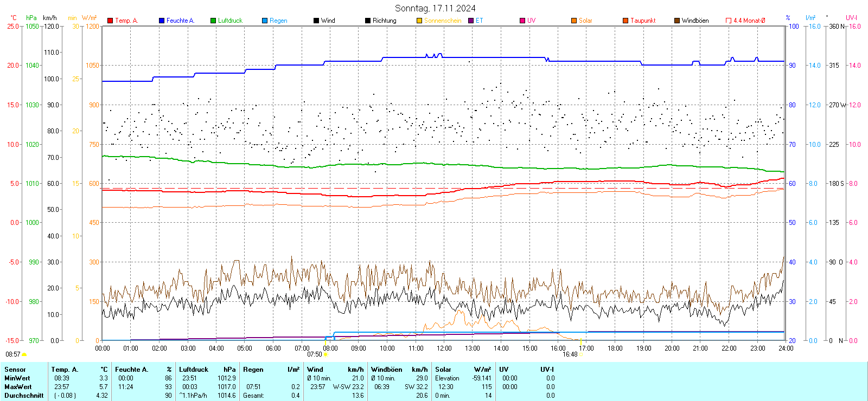Click the yellow sun icon beside 08:57

[x=24, y=354]
